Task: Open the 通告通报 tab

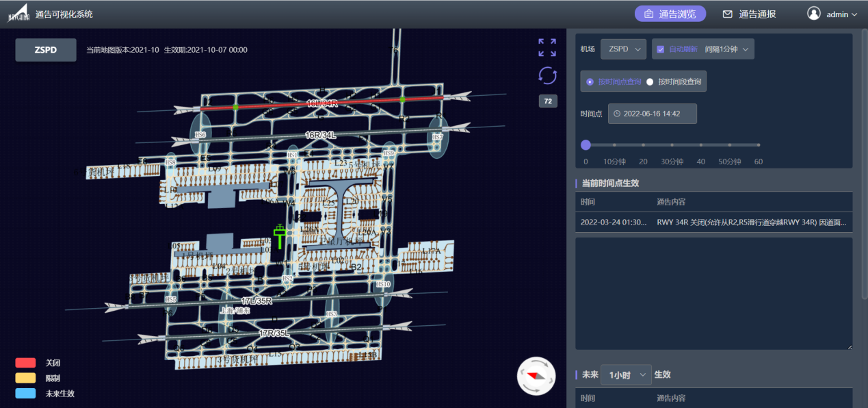Action: click(749, 14)
